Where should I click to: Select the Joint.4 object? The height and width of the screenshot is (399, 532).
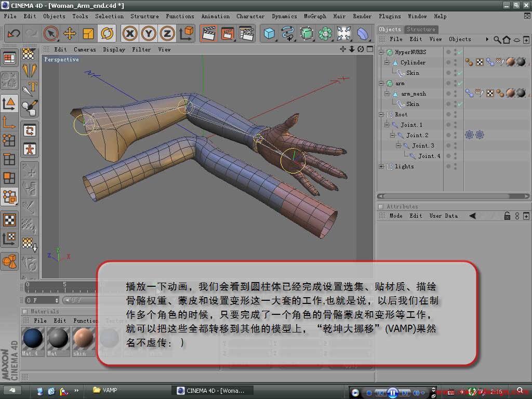429,156
